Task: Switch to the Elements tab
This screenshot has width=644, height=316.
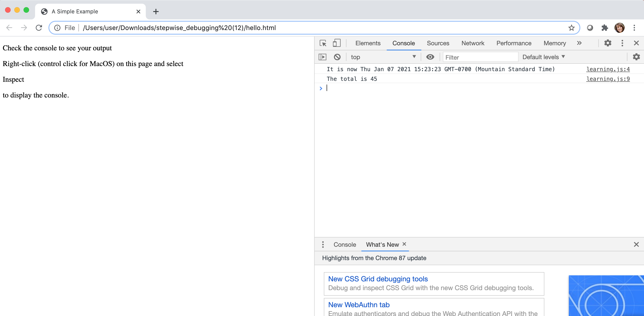Action: click(x=368, y=43)
